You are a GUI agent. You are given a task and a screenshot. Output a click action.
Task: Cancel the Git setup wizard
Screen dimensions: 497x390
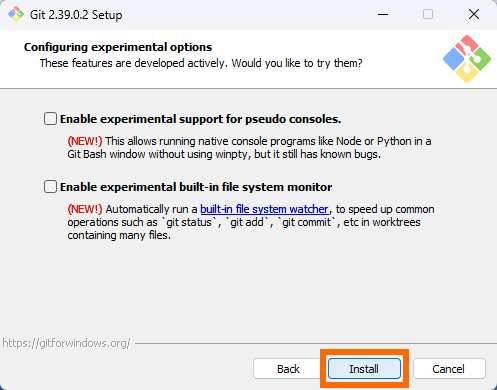[449, 369]
